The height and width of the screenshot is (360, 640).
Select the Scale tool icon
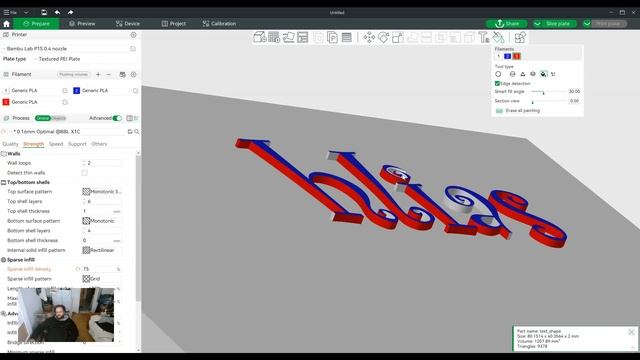(398, 37)
